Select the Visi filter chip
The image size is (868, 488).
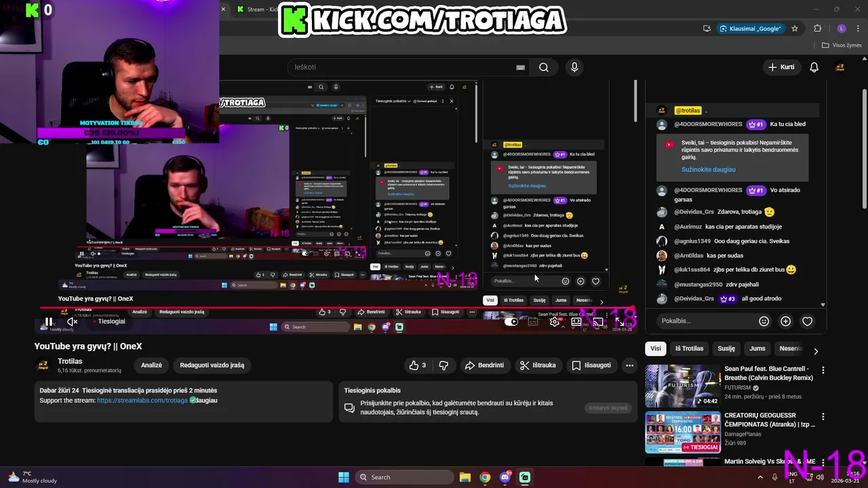point(656,348)
